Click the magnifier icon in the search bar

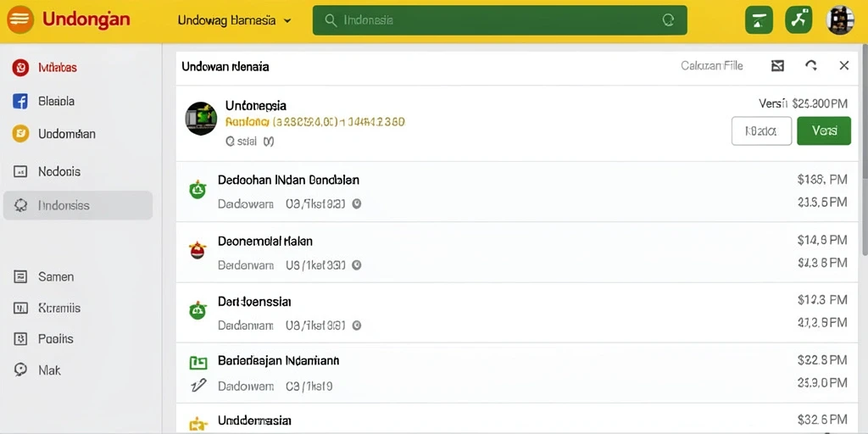tap(331, 20)
